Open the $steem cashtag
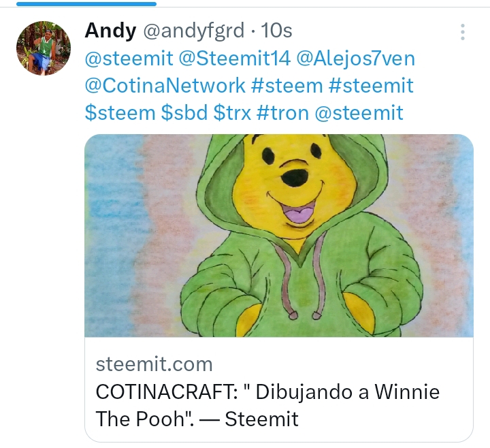 pos(120,113)
